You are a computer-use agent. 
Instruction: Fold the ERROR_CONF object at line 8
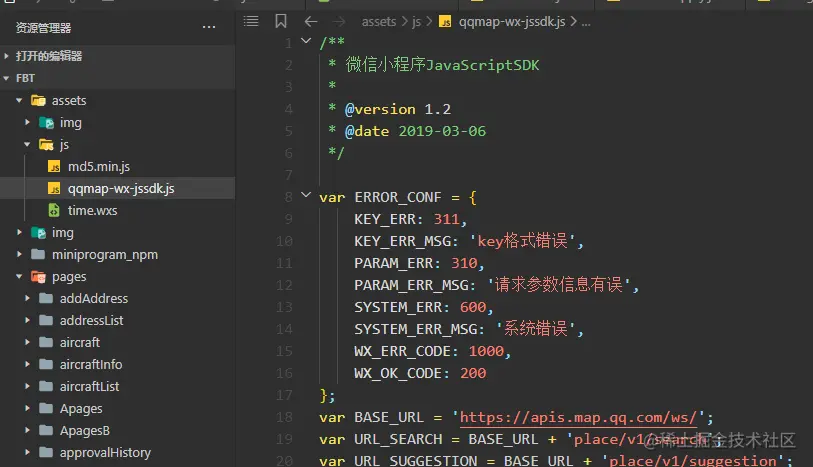tap(306, 195)
